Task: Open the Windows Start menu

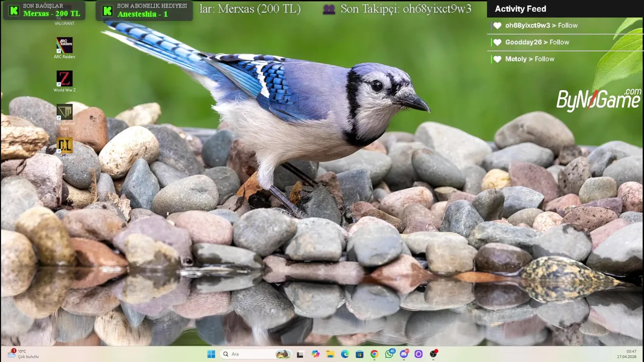Action: (x=211, y=354)
